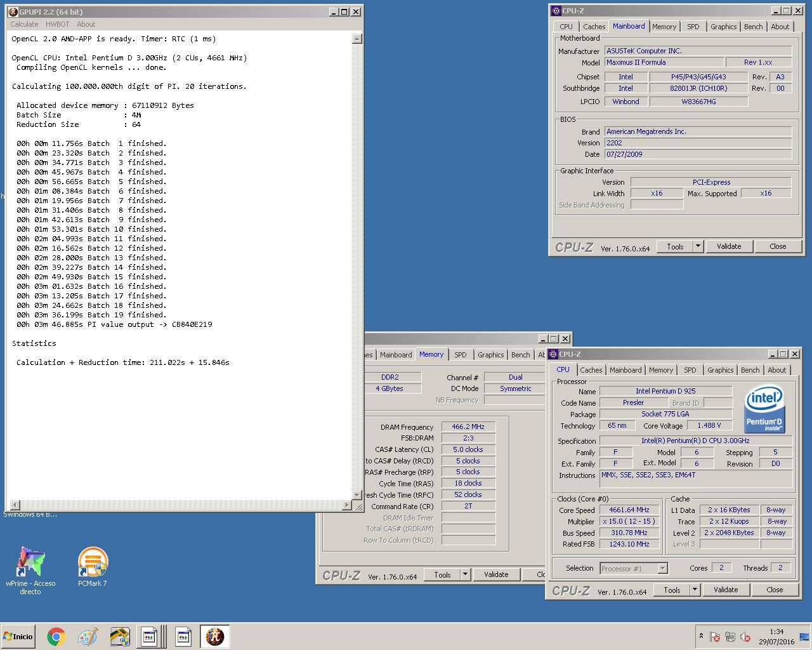
Task: Click Tools button in Mainboard CPU-Z window
Action: point(675,246)
